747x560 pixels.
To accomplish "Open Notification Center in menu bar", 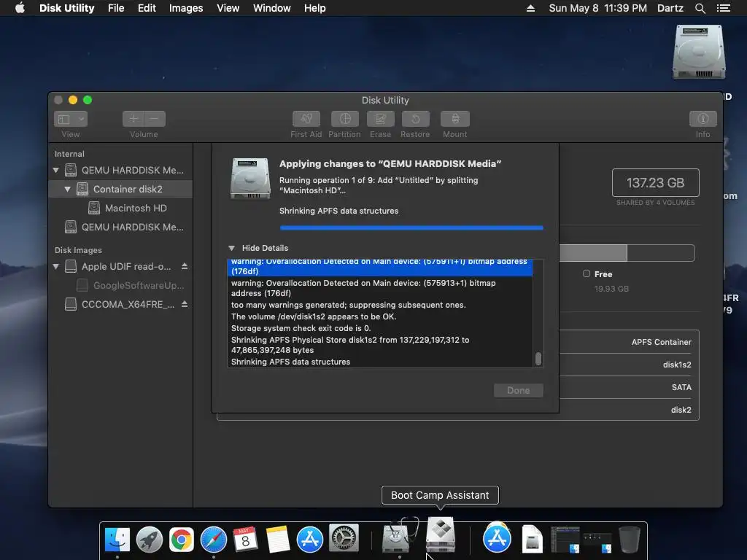I will pyautogui.click(x=723, y=8).
